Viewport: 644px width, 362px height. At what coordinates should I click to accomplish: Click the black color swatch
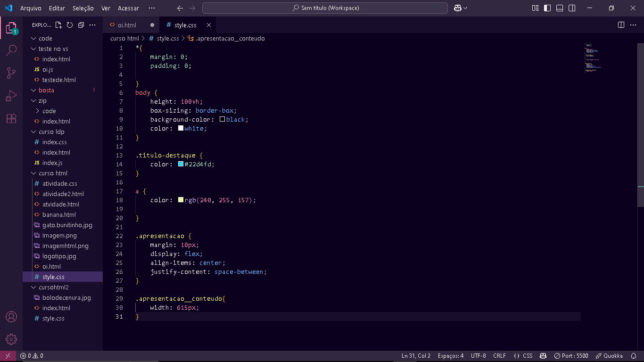click(222, 119)
